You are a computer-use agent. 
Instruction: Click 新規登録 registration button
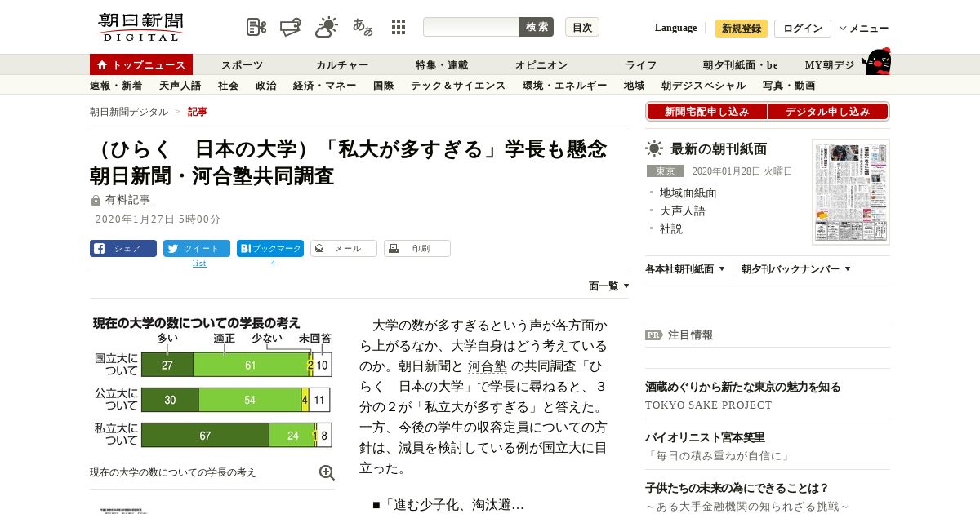pos(742,29)
